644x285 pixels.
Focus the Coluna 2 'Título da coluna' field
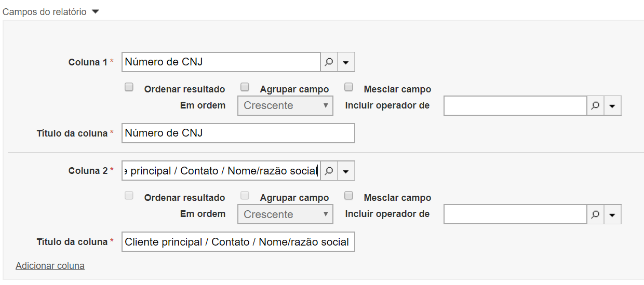point(238,242)
